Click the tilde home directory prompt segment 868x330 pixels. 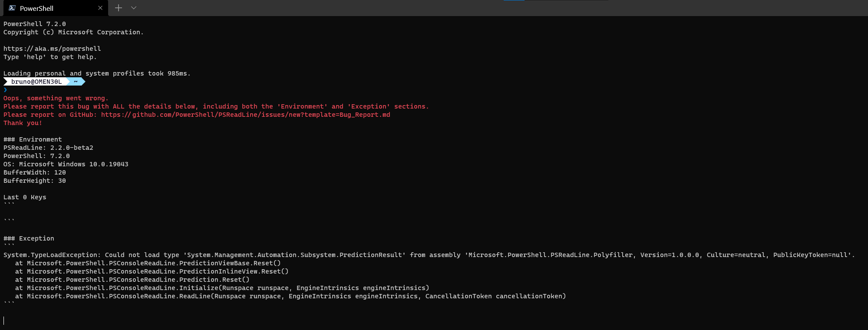(x=76, y=82)
